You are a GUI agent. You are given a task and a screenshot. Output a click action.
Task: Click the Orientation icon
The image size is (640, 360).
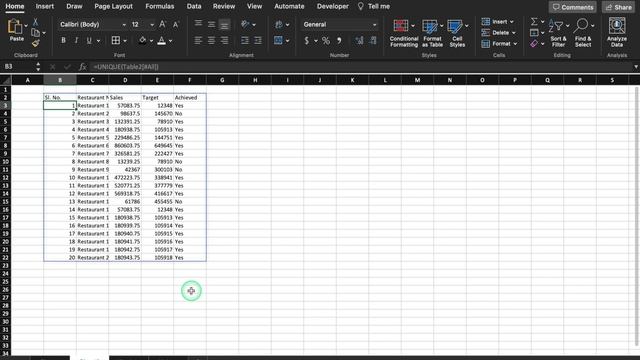(245, 24)
